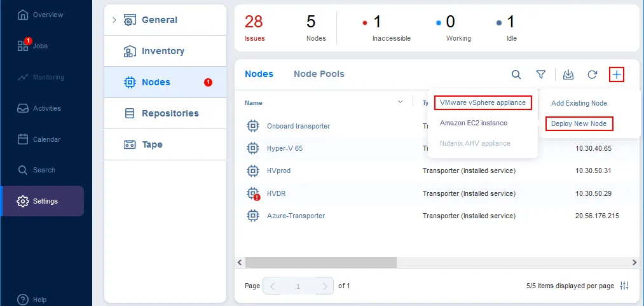
Task: Select Add Existing Node option
Action: (x=579, y=103)
